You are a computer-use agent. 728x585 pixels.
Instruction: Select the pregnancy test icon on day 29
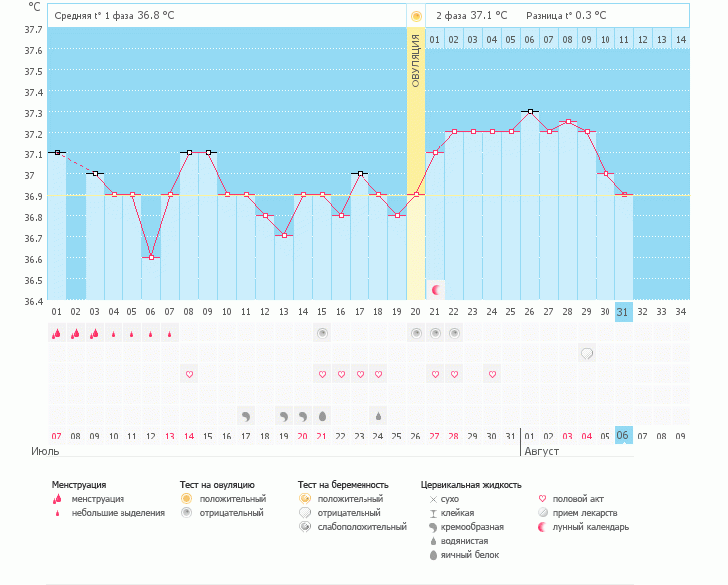pyautogui.click(x=587, y=353)
